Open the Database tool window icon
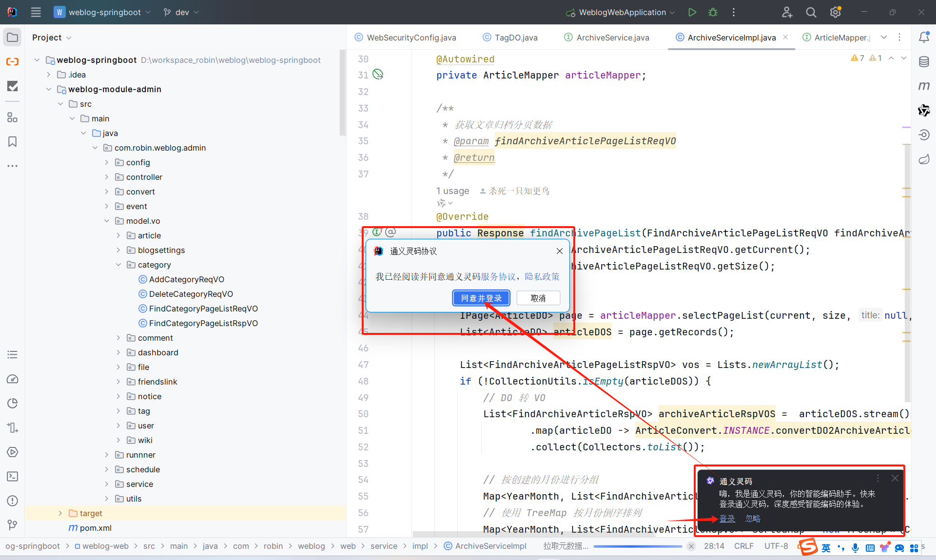 (x=924, y=62)
